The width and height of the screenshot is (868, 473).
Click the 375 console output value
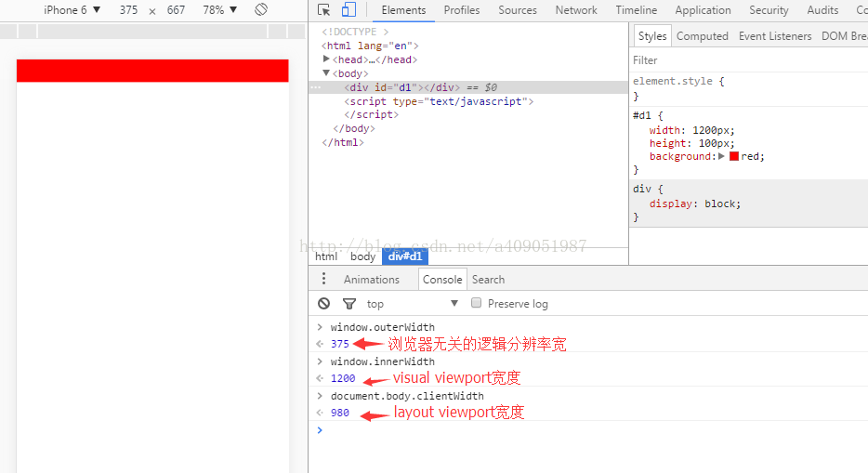pyautogui.click(x=340, y=344)
